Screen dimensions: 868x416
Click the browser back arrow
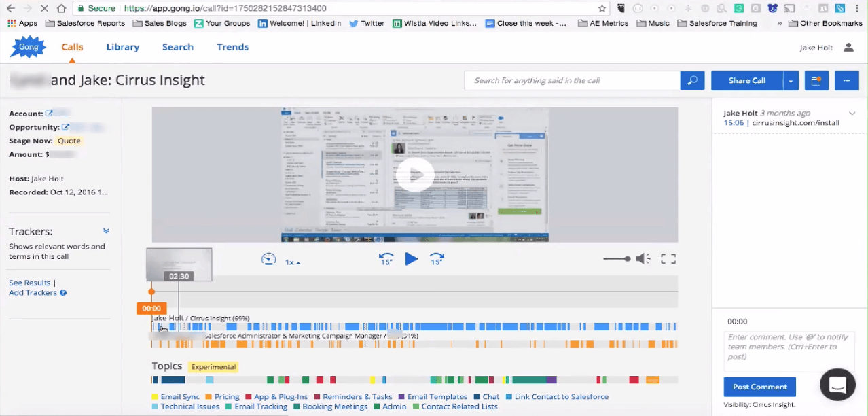(x=11, y=8)
